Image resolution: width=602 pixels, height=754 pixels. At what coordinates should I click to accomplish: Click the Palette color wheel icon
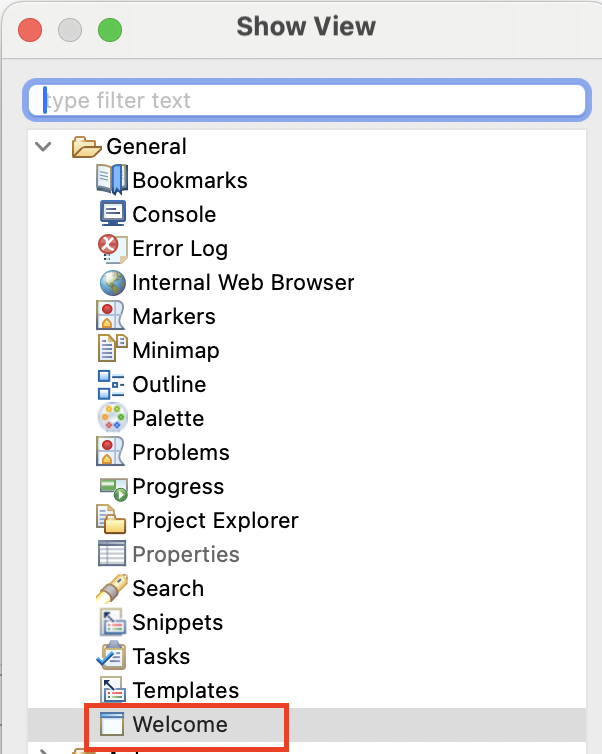tap(113, 417)
